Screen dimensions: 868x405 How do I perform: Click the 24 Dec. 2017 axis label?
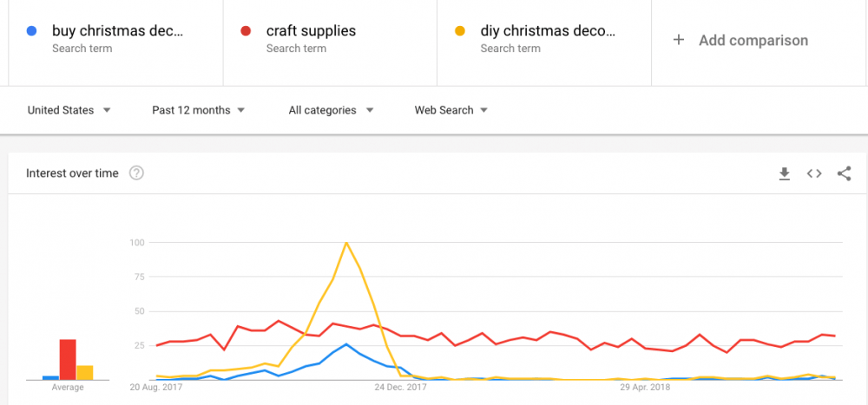coord(401,388)
